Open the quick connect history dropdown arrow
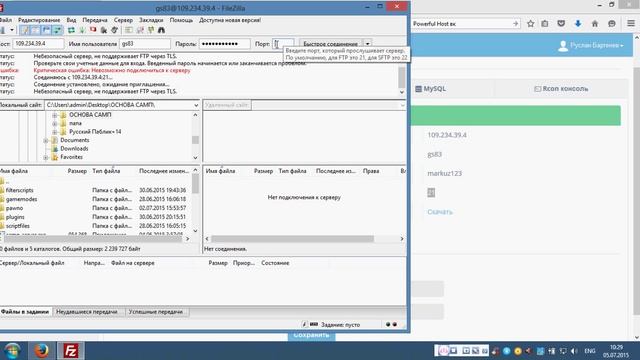The width and height of the screenshot is (640, 360). pyautogui.click(x=367, y=44)
